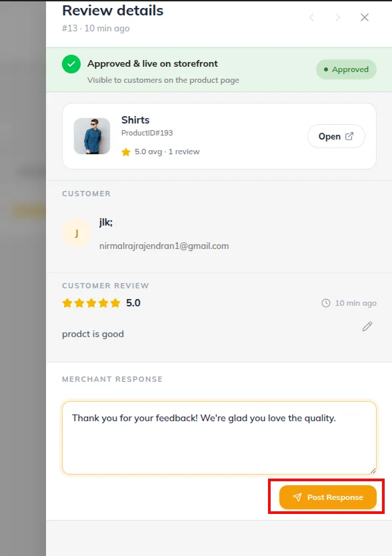Go to the next review with right chevron
The width and height of the screenshot is (392, 556).
point(338,17)
